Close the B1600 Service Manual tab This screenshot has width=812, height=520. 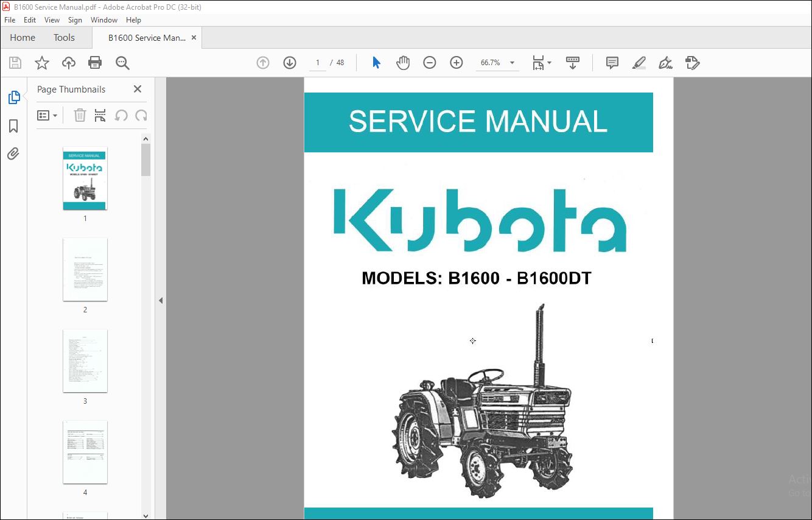click(x=194, y=38)
